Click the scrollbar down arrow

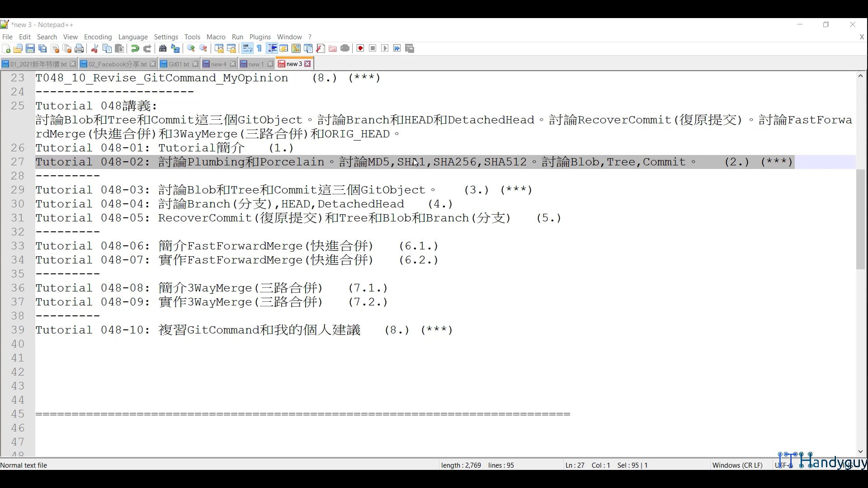click(861, 451)
